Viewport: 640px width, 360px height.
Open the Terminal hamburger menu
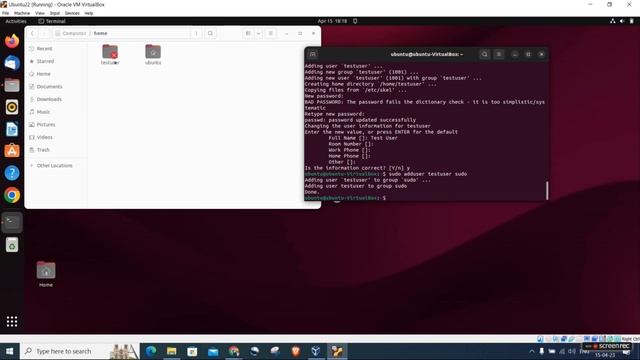499,54
